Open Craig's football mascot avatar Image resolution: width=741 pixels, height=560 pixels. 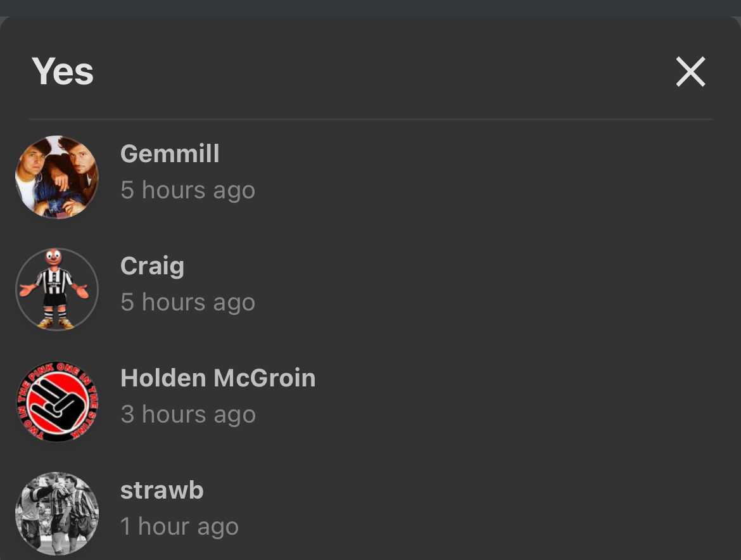click(x=57, y=290)
